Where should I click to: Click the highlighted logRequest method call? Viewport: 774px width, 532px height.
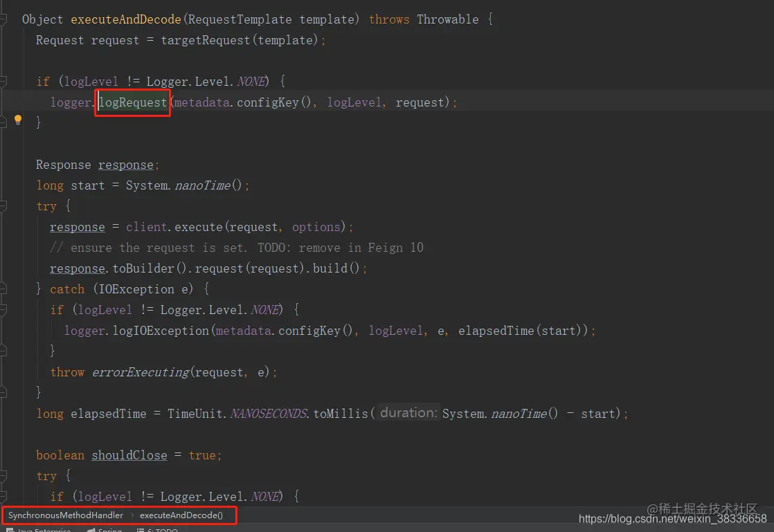click(134, 102)
